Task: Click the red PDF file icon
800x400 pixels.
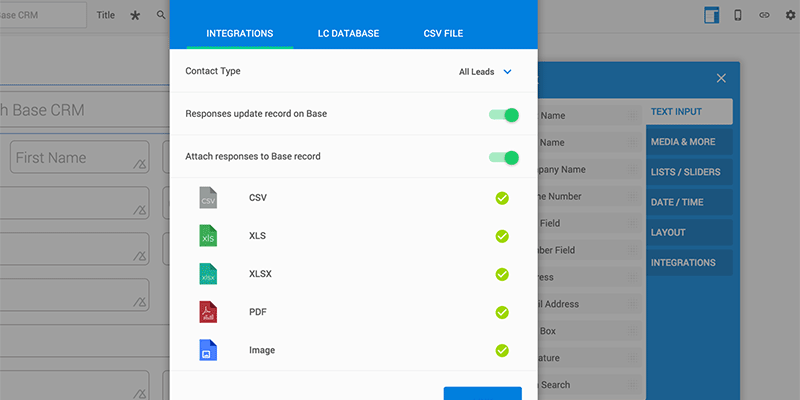Action: pos(208,312)
